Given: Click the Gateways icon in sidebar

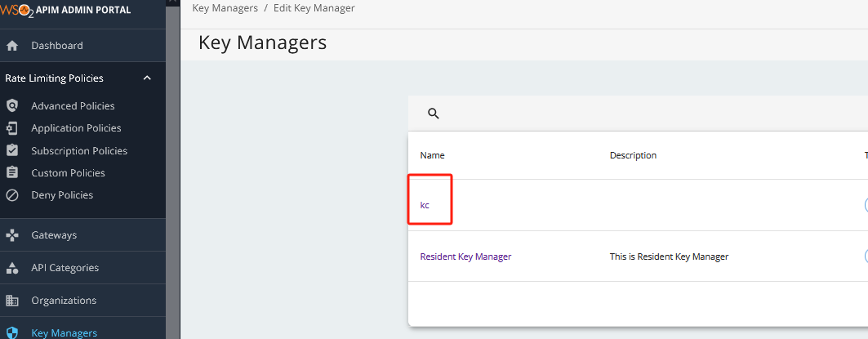Looking at the screenshot, I should [11, 235].
